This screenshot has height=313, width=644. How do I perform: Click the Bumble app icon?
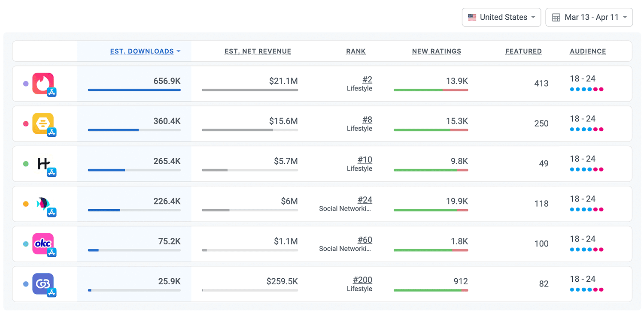coord(43,123)
